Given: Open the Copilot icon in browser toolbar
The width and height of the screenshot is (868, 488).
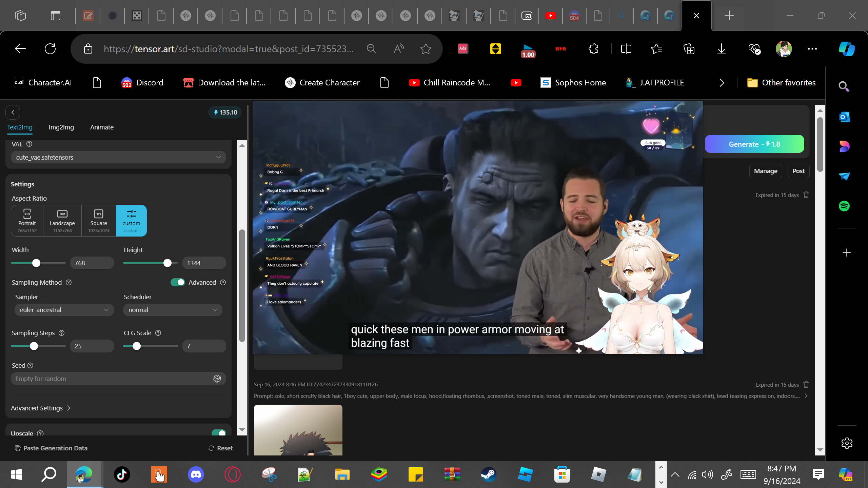Looking at the screenshot, I should point(847,49).
